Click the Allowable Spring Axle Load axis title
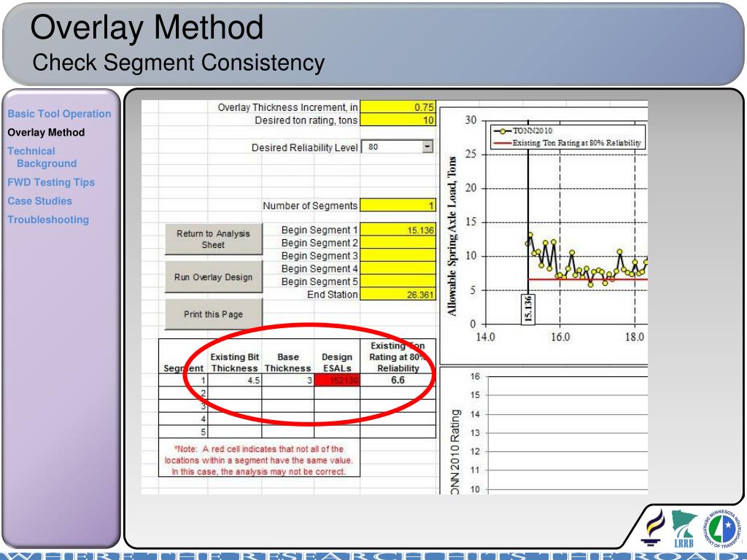747x560 pixels. tap(452, 236)
